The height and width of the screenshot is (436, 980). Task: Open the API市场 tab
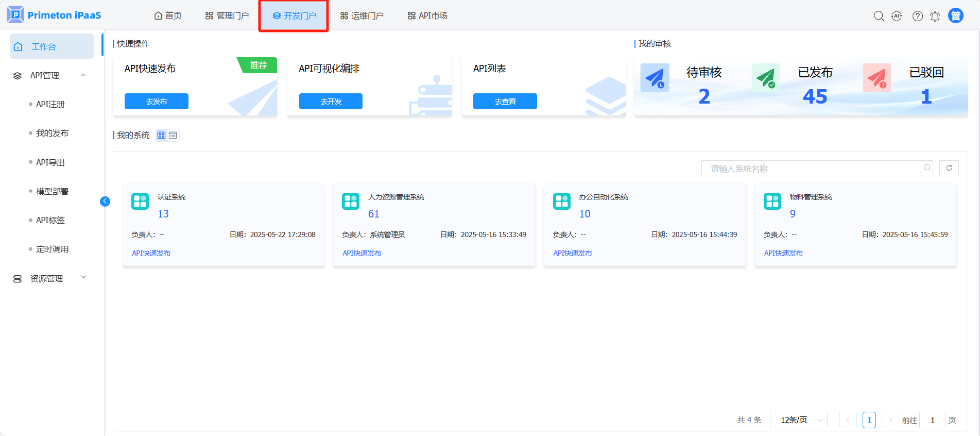coord(427,16)
